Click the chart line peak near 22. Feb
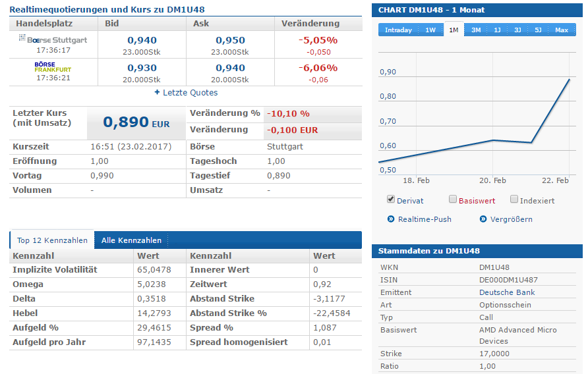 coord(570,80)
